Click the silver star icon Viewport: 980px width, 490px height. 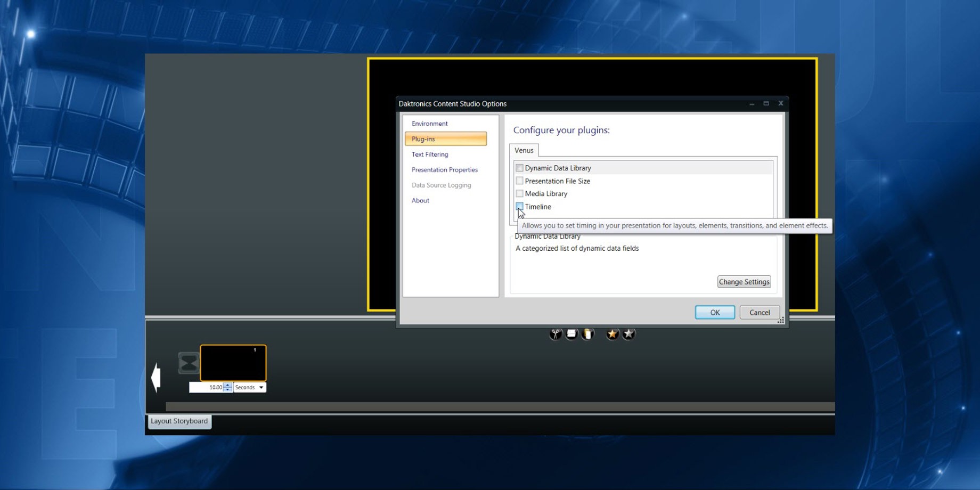629,334
